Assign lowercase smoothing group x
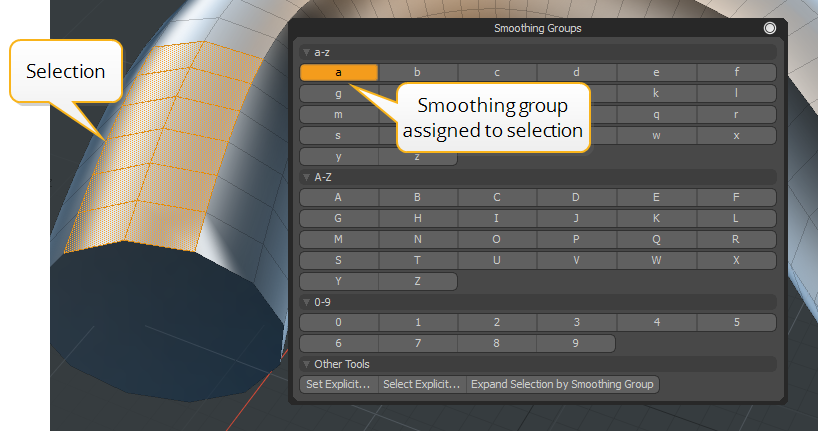Screen dimensions: 818x431 tap(736, 135)
